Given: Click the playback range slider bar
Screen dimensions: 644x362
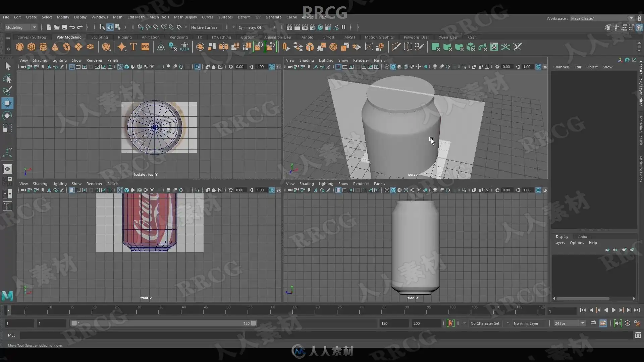Looking at the screenshot, I should 164,323.
